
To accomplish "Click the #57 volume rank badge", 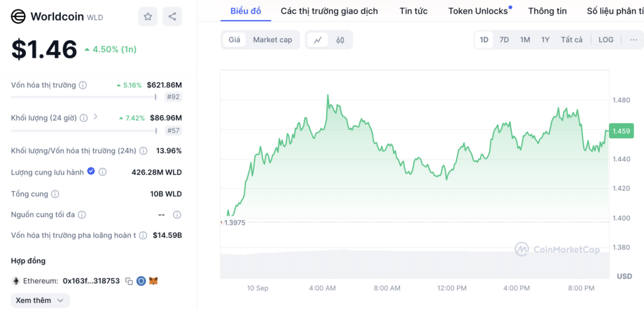I will (x=173, y=131).
